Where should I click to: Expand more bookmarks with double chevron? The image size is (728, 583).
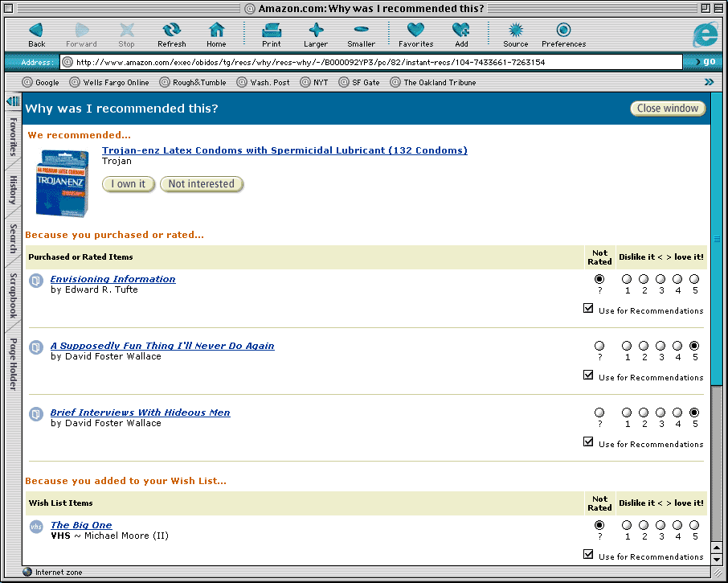(x=709, y=82)
